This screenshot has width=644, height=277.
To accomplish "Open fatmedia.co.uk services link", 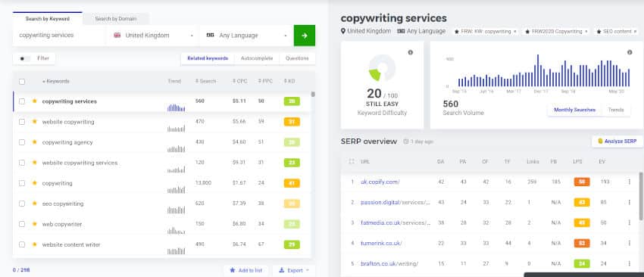I will coord(395,223).
